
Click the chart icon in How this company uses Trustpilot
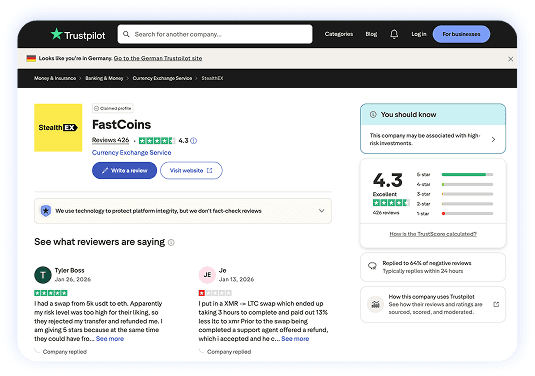click(375, 304)
